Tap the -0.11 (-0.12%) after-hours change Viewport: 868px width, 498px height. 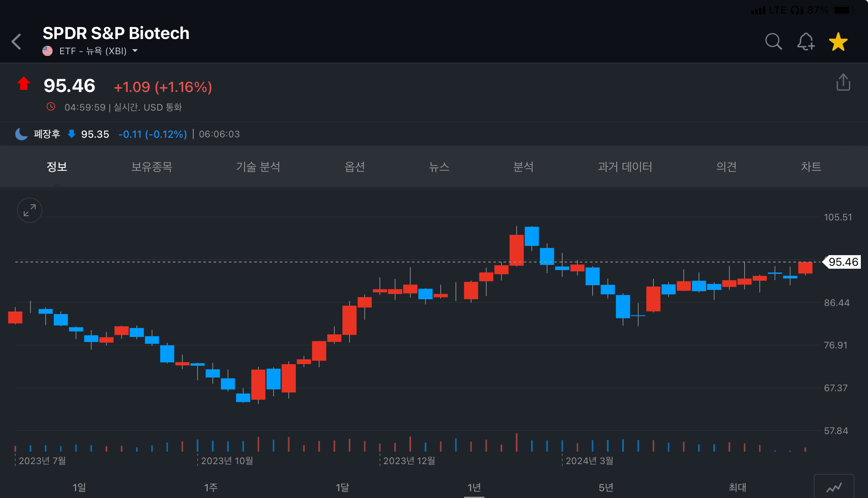coord(153,134)
